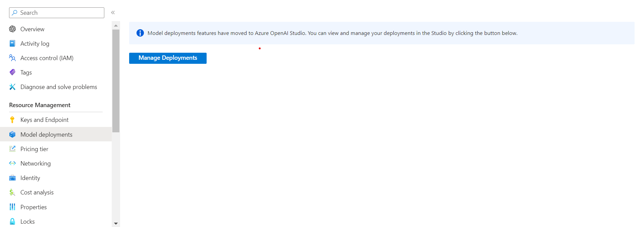Viewport: 644px width, 227px height.
Task: Click the Cost analysis dollar icon
Action: click(x=12, y=192)
